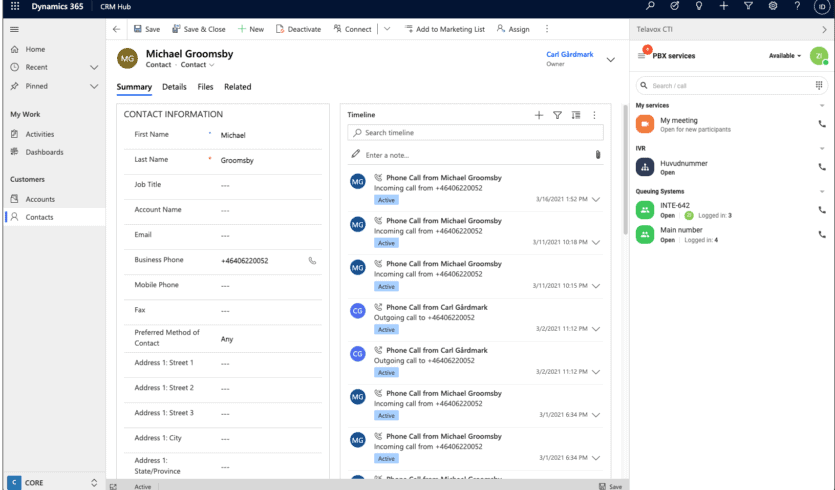
Task: Click Save & Close button
Action: click(x=199, y=29)
